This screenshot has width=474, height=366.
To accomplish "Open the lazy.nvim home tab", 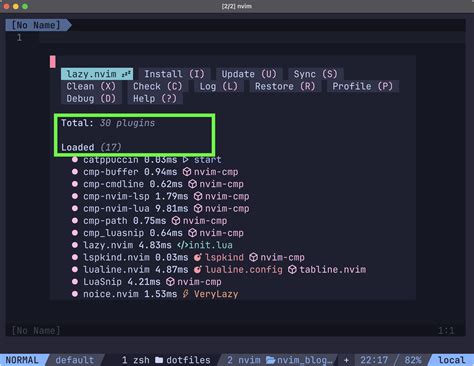I will click(x=97, y=74).
